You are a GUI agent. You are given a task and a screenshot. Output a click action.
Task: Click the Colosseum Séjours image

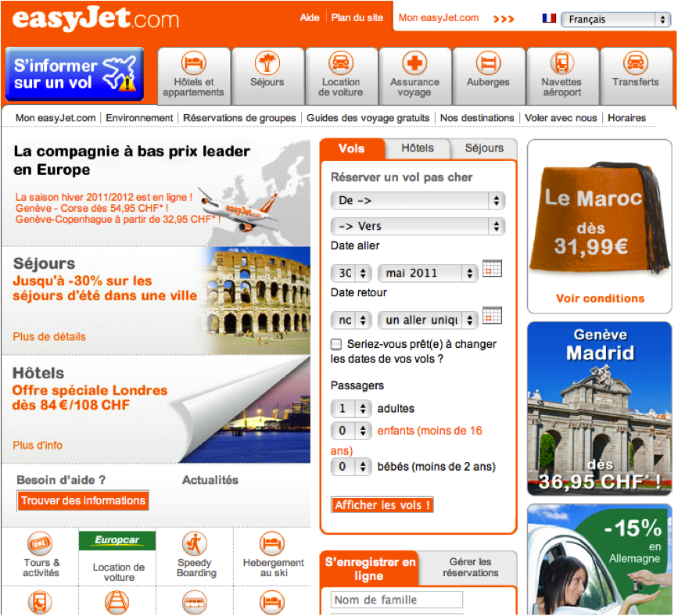point(258,300)
